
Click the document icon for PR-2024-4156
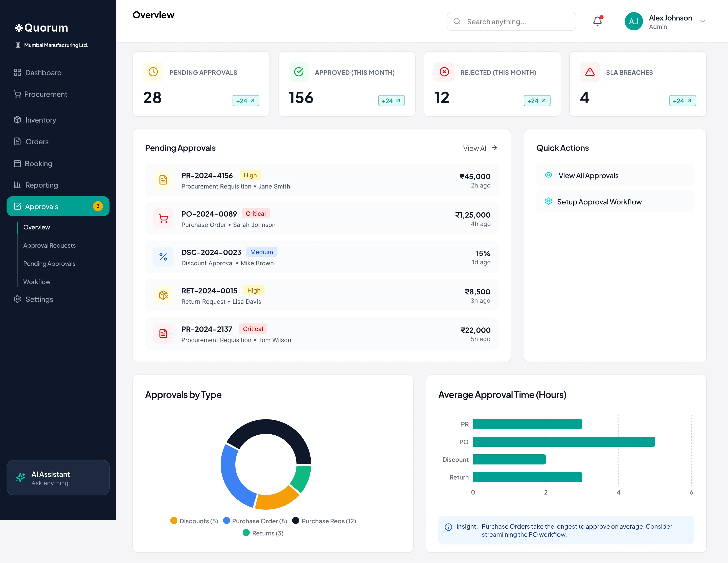[163, 180]
